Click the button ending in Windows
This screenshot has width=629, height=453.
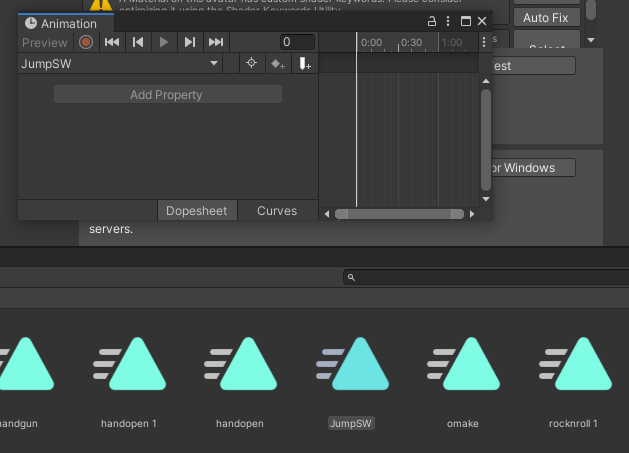tap(534, 168)
